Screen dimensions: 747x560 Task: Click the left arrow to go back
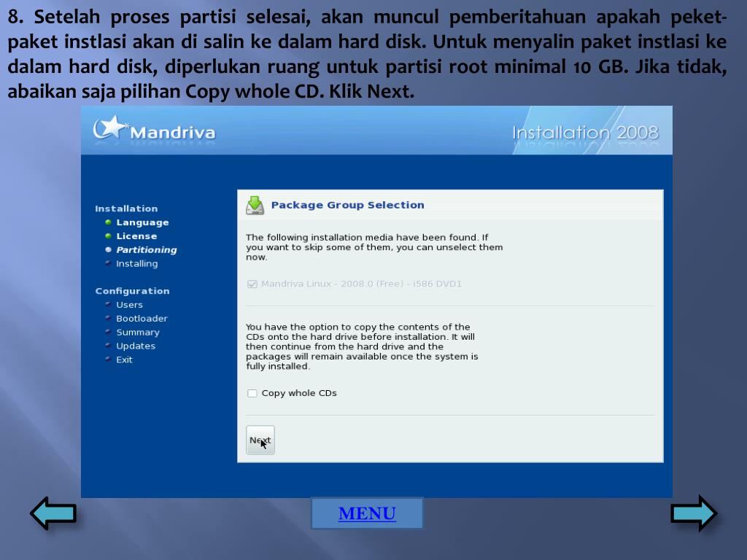[x=53, y=513]
